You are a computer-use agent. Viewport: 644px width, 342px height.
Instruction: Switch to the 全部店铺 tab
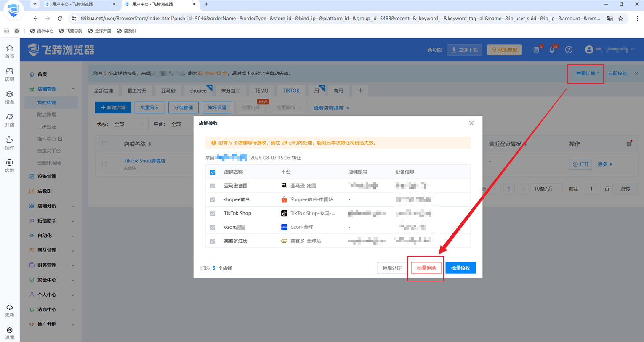(x=104, y=91)
